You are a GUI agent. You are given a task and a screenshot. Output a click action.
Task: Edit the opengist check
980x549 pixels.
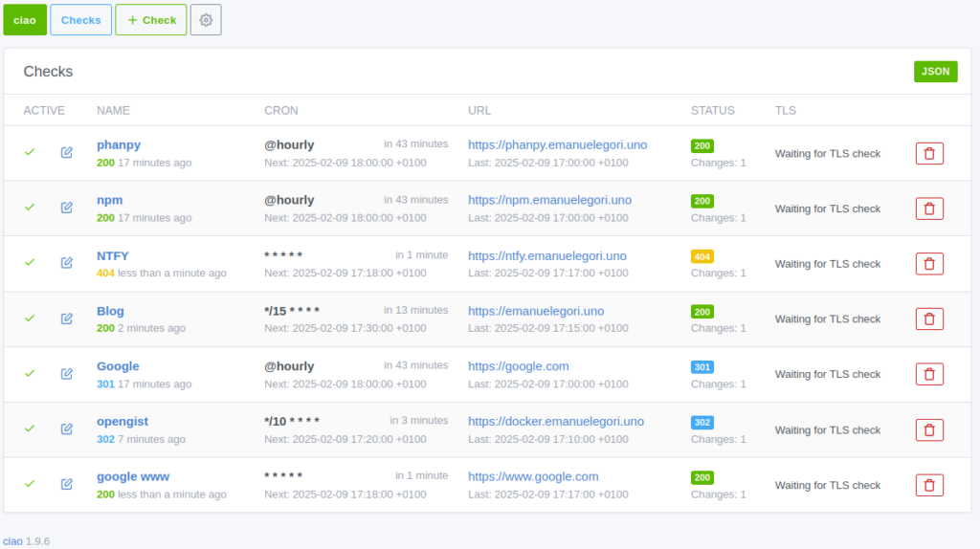pos(67,428)
